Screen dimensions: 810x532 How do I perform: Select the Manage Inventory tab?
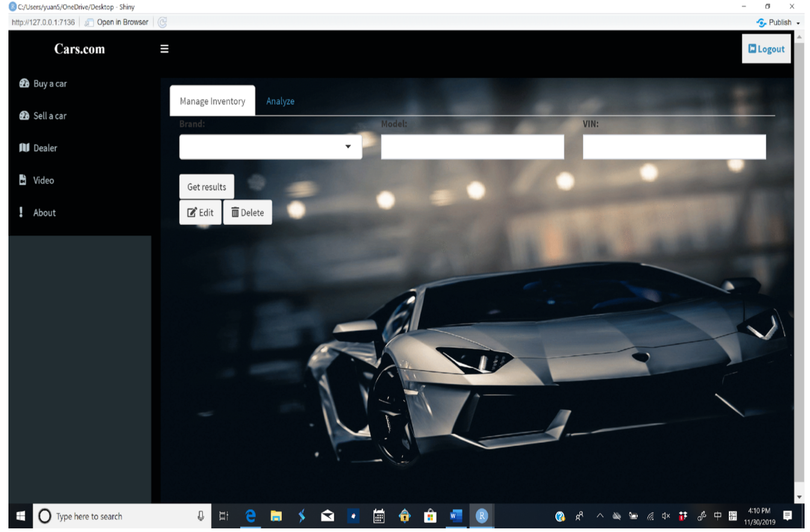(212, 101)
